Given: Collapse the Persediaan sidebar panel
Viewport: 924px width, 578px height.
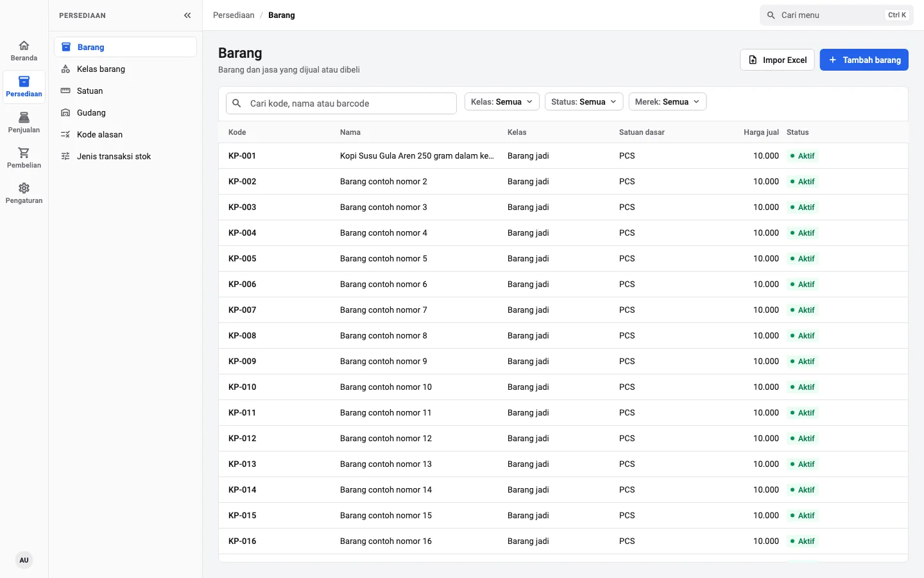Looking at the screenshot, I should point(187,15).
